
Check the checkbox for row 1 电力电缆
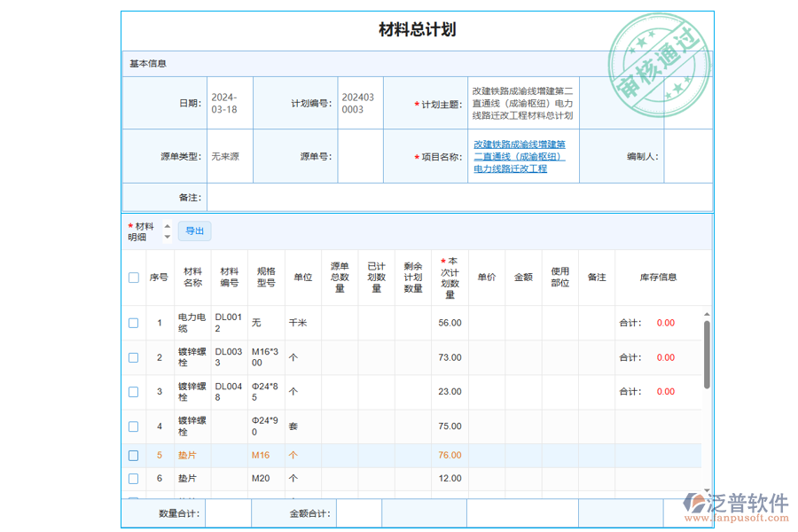click(134, 323)
